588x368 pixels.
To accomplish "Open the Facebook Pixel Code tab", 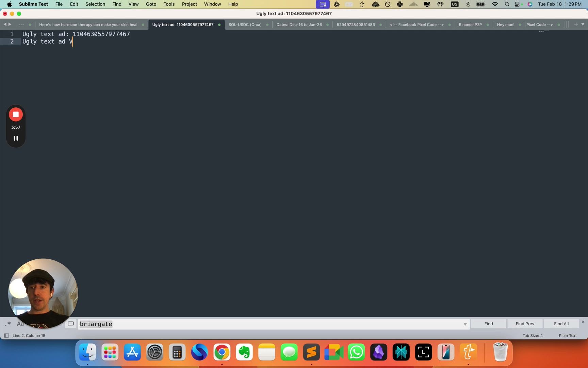I will (x=416, y=25).
